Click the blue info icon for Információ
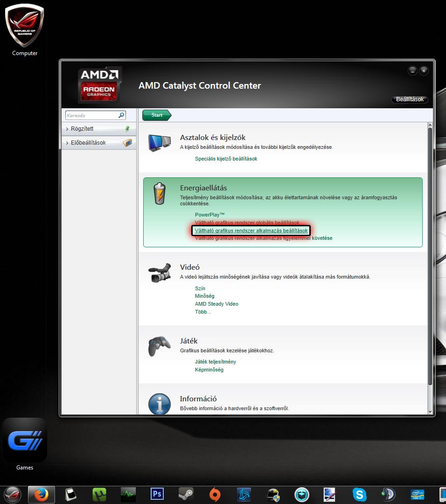Viewport: 446px width, 504px height. pos(160,404)
